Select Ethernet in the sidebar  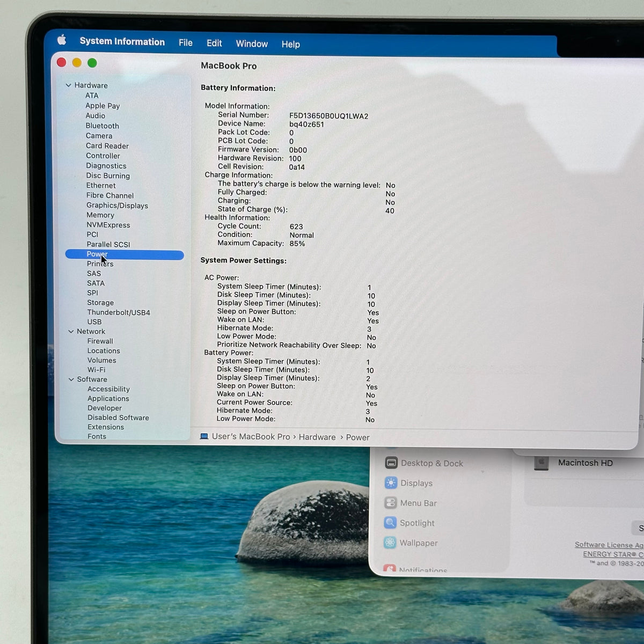coord(101,186)
